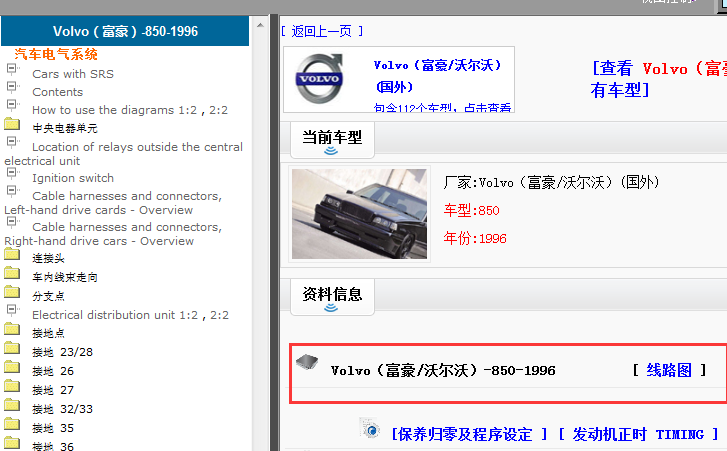Click 年份:1996 text
The width and height of the screenshot is (727, 451).
coord(475,239)
